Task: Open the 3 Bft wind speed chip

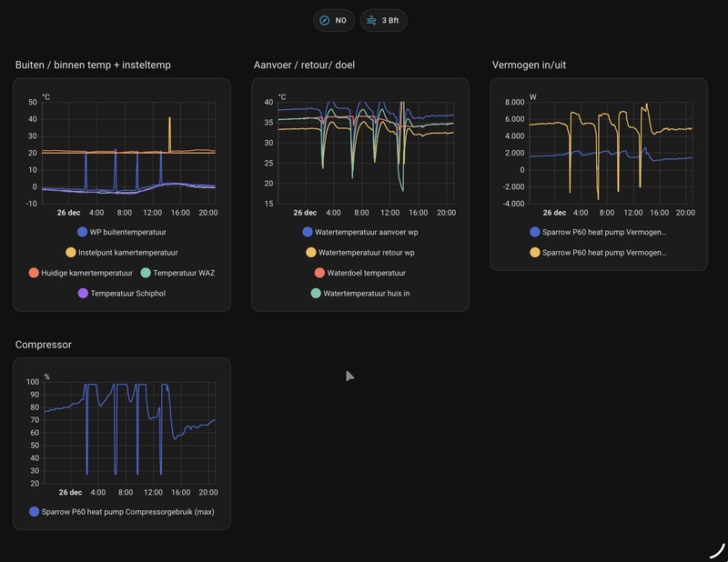Action: pos(383,20)
